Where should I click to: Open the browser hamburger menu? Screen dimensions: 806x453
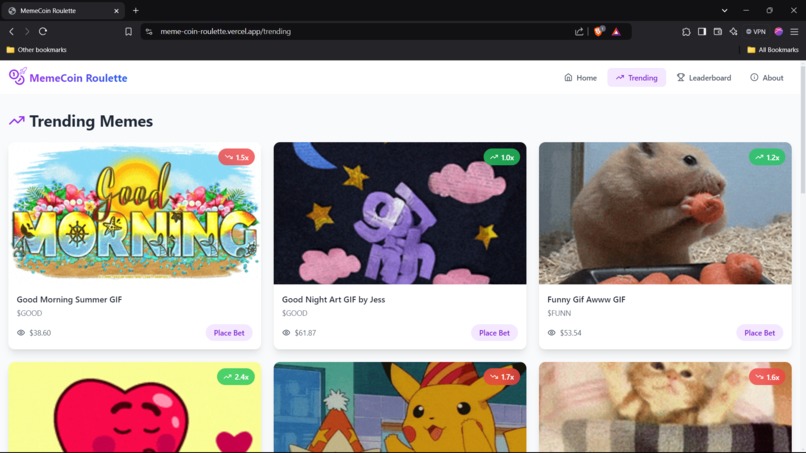(x=794, y=31)
